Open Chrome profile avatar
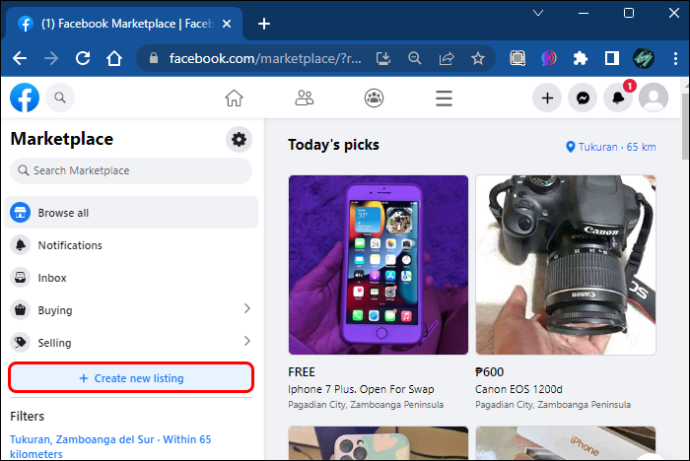 tap(643, 58)
